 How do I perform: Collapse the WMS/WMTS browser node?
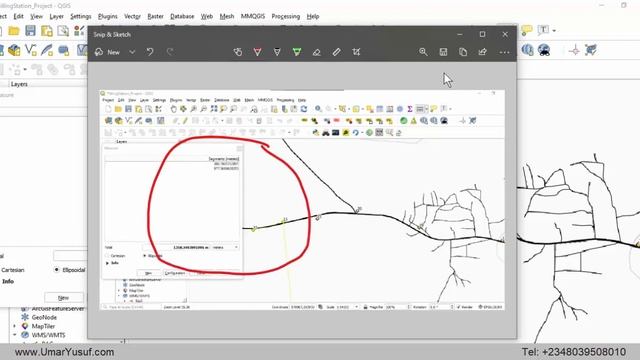point(15,335)
